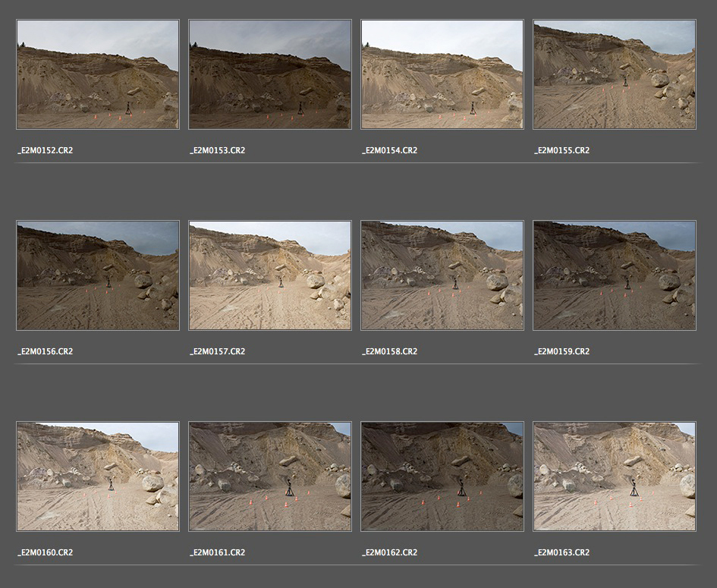
Task: Pick the dark _E2M0156.CR2 thumbnail
Action: tap(97, 275)
